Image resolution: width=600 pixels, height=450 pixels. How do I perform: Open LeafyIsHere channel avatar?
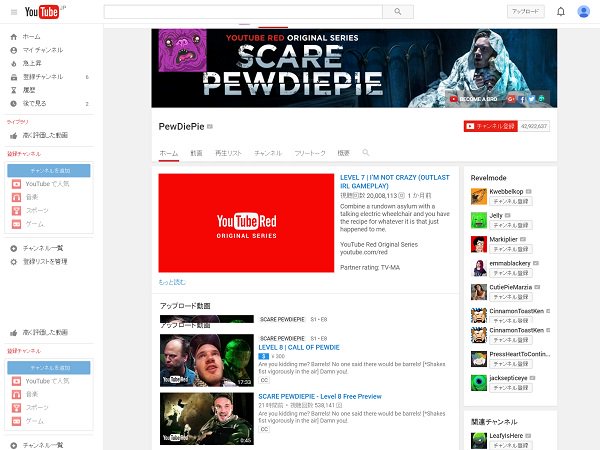tap(479, 440)
